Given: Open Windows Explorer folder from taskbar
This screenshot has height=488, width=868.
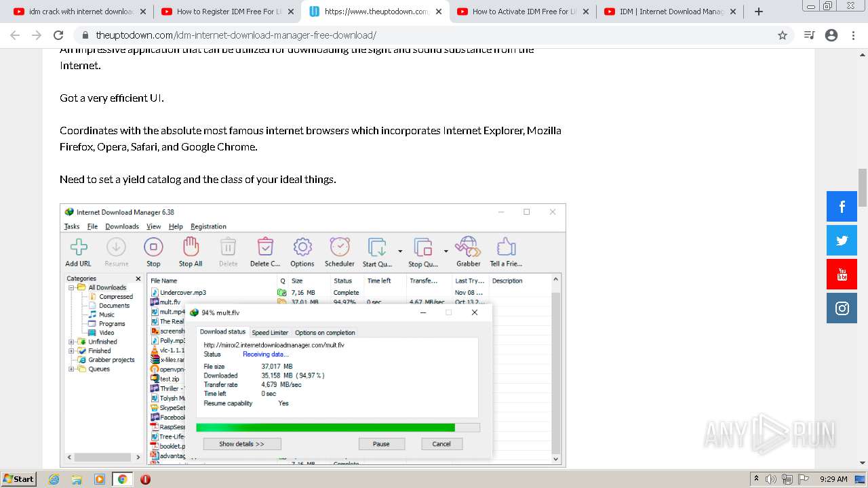Looking at the screenshot, I should pyautogui.click(x=77, y=479).
